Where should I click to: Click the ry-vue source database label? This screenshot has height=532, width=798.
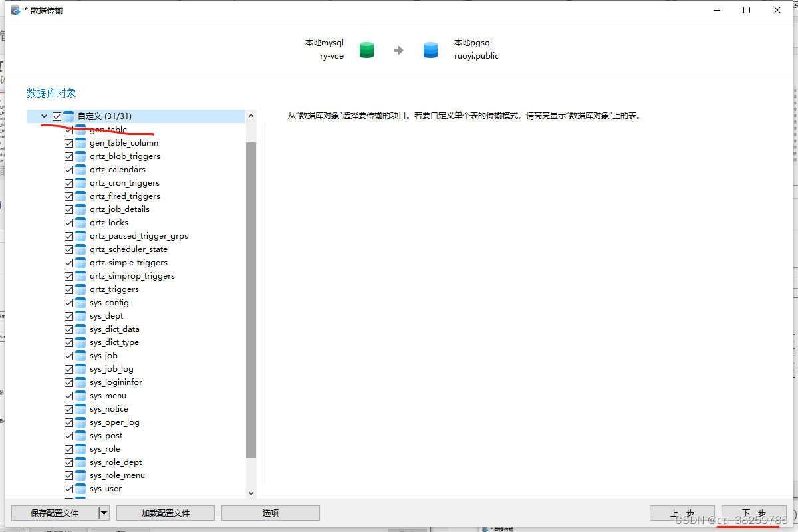pos(332,56)
